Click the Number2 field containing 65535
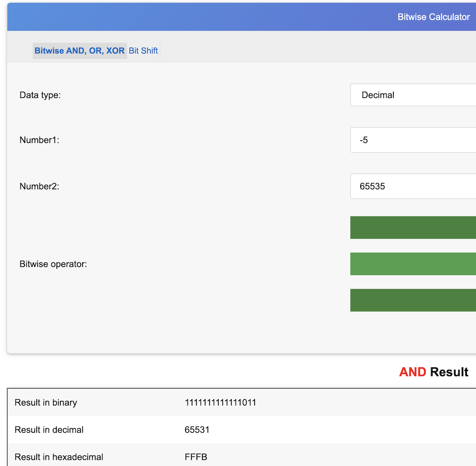This screenshot has height=466, width=476. point(413,186)
